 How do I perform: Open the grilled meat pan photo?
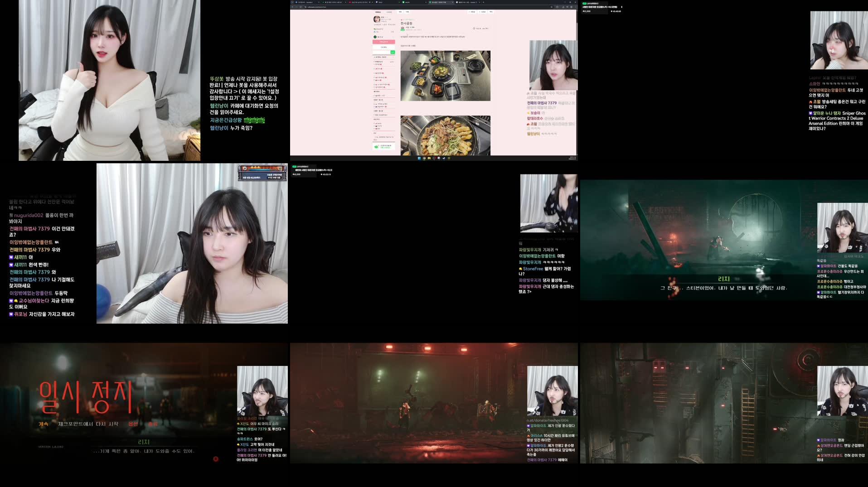click(x=445, y=135)
